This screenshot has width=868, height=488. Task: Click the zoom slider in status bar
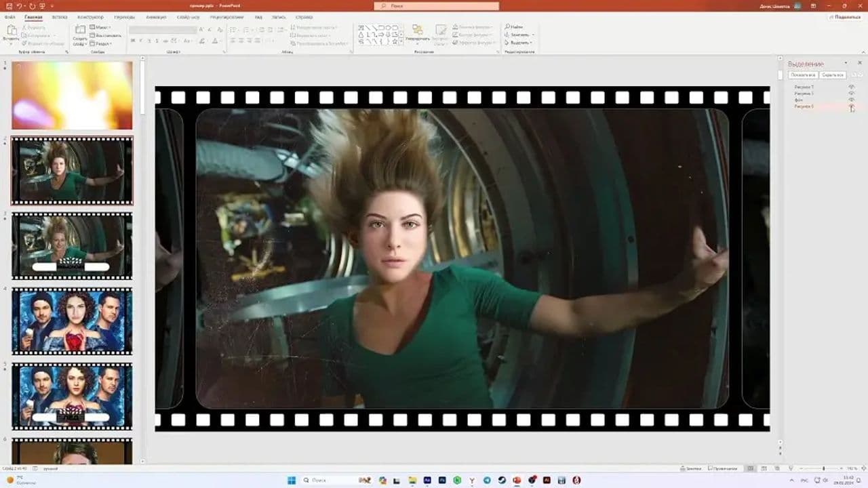point(823,468)
